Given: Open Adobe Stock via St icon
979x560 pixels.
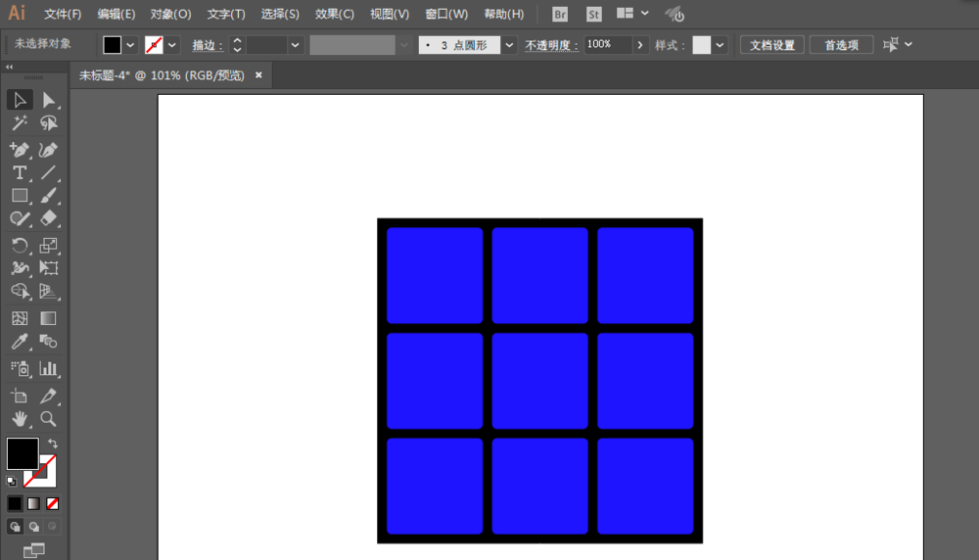Looking at the screenshot, I should (594, 14).
